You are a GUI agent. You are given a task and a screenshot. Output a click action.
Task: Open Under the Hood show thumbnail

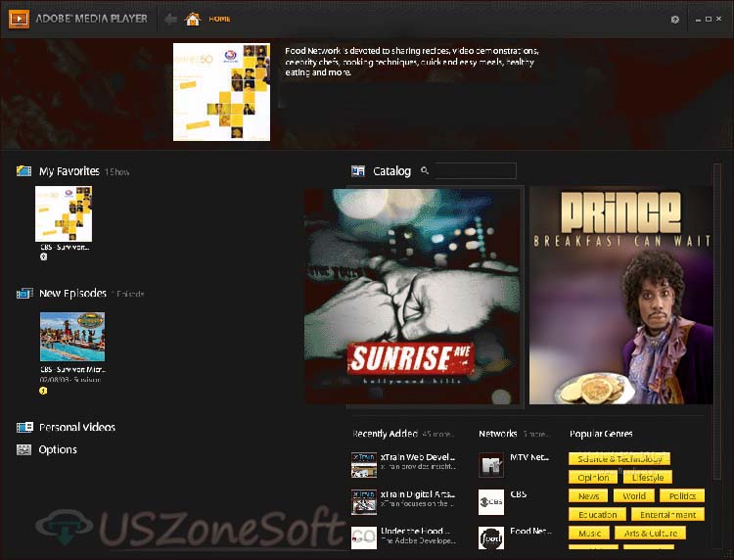(364, 538)
